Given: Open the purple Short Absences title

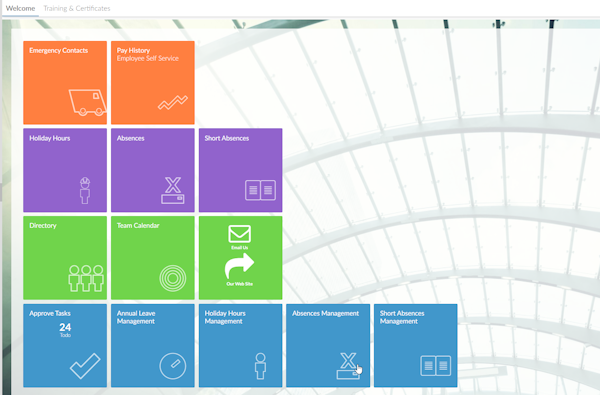Looking at the screenshot, I should [x=227, y=138].
